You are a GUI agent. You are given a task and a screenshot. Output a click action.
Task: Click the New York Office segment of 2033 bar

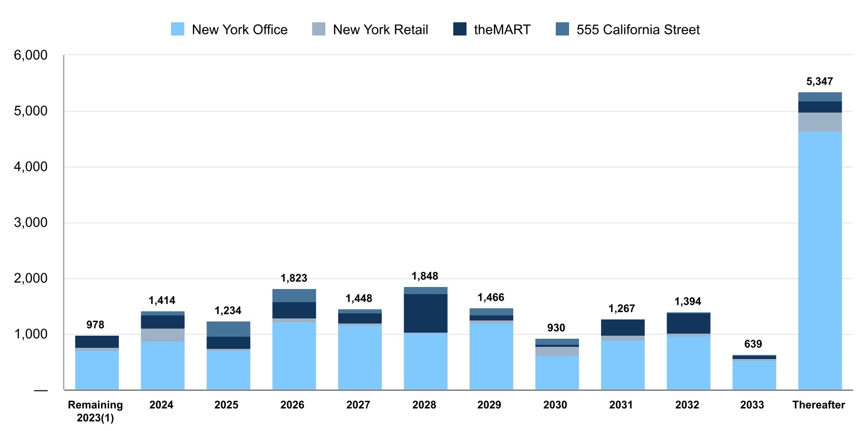point(754,375)
